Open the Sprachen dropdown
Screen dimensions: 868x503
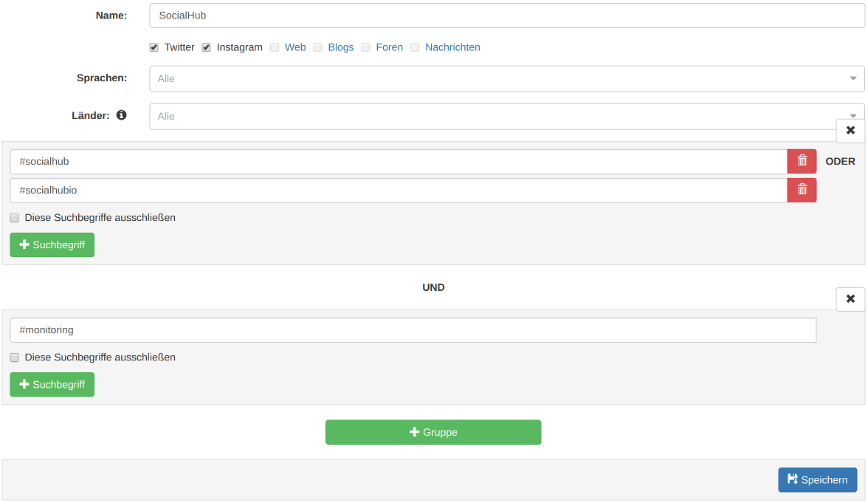(x=506, y=78)
